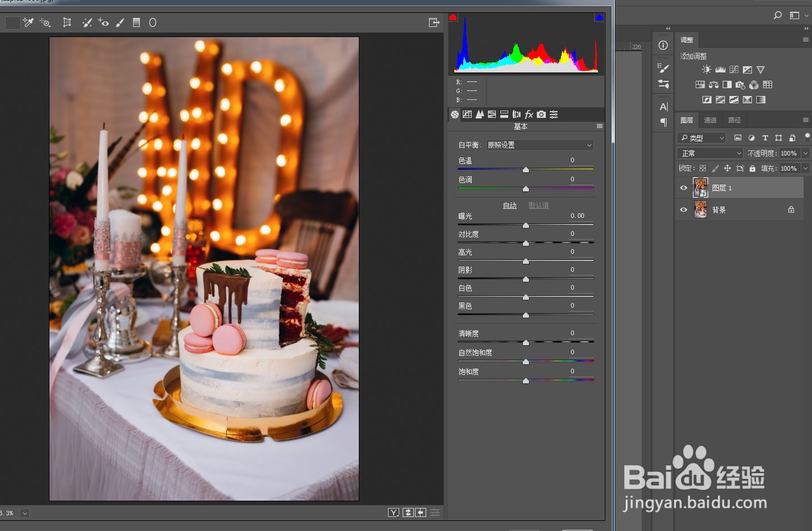Toggle layer filtering on/off switch

click(808, 137)
